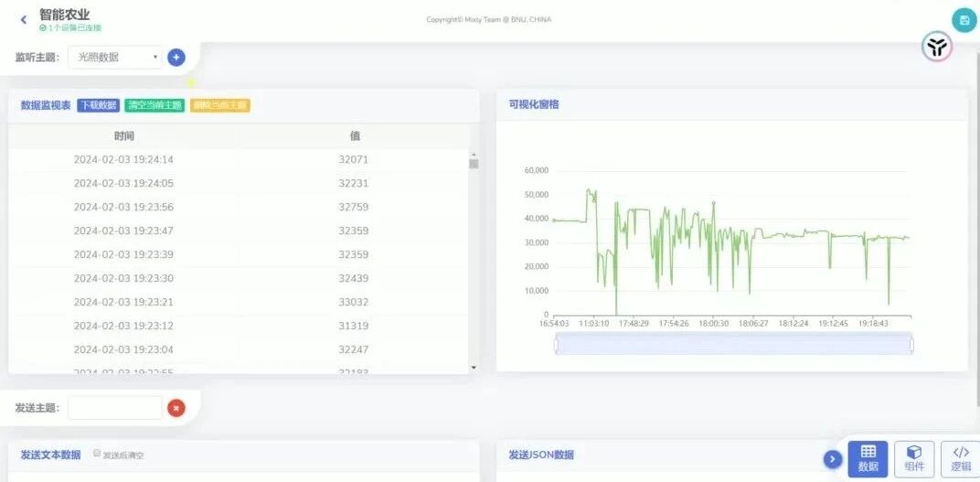Click the data table scroll-down arrow

click(x=474, y=368)
